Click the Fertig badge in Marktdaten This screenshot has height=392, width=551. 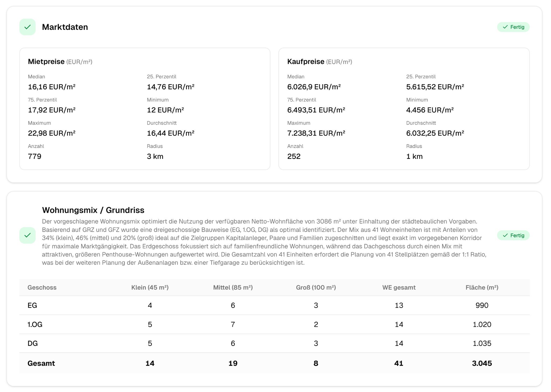click(513, 27)
